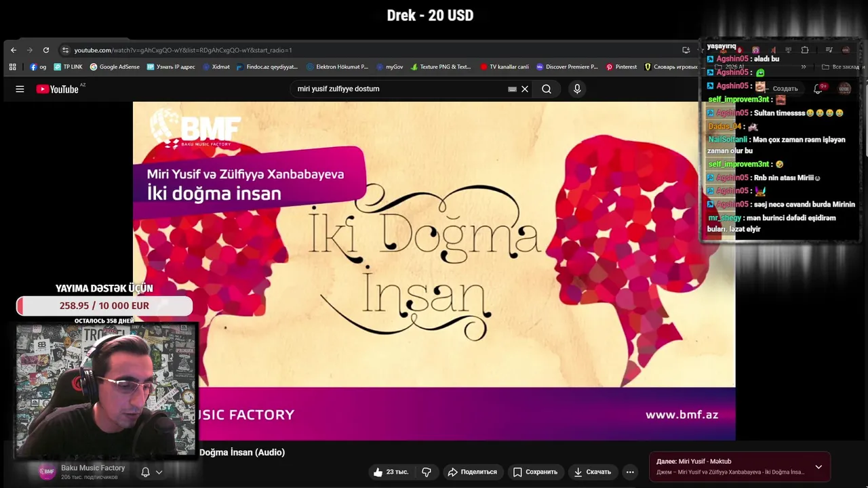
Task: Clear the search query with the X
Action: click(x=525, y=89)
